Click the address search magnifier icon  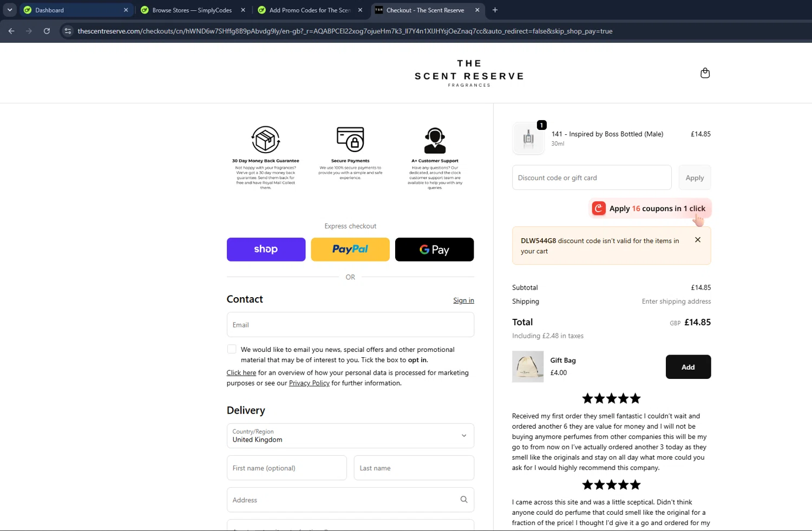(464, 500)
